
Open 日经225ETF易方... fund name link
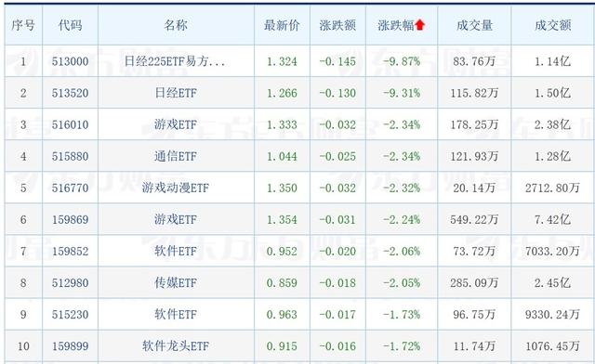tap(175, 61)
